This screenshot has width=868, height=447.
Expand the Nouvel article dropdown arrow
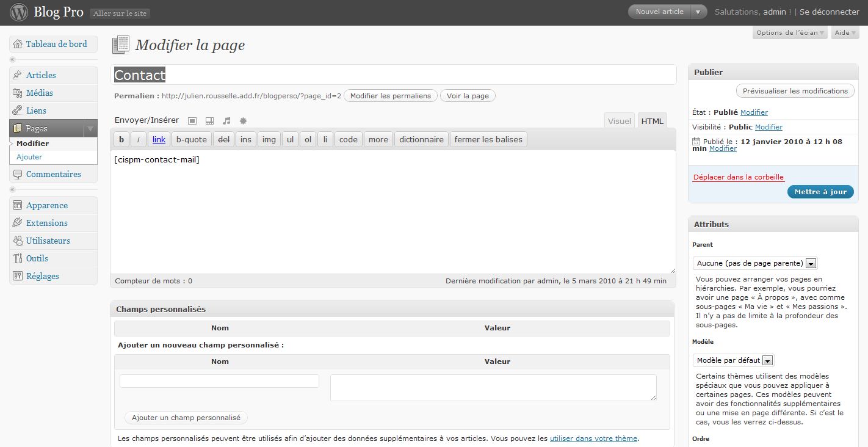point(698,12)
